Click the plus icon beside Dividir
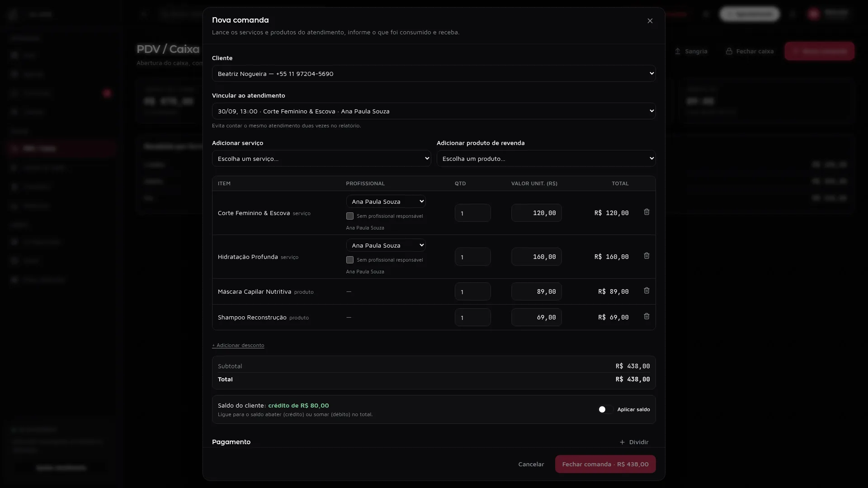This screenshot has width=868, height=488. (622, 442)
